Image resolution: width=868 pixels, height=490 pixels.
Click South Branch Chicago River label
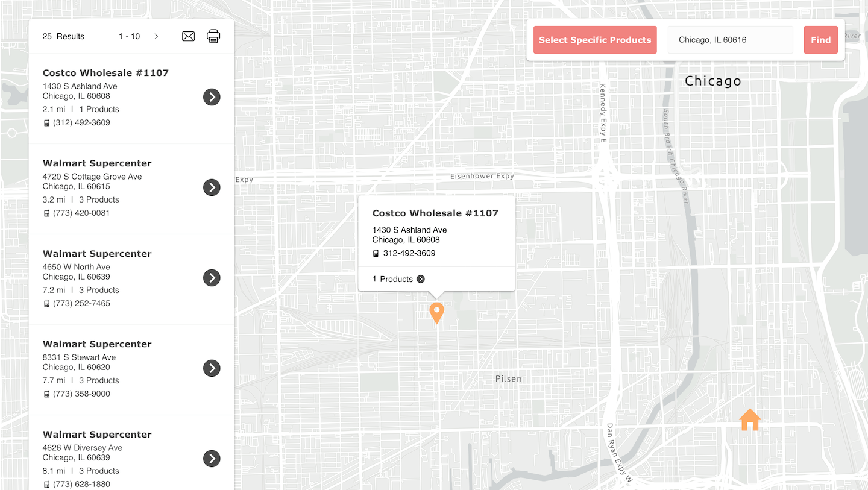[x=675, y=157]
